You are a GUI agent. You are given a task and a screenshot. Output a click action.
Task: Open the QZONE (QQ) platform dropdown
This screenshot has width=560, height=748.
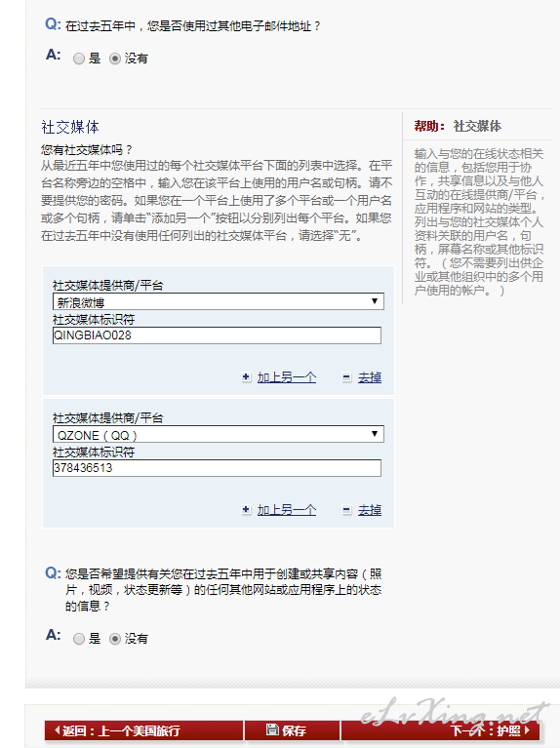point(219,434)
